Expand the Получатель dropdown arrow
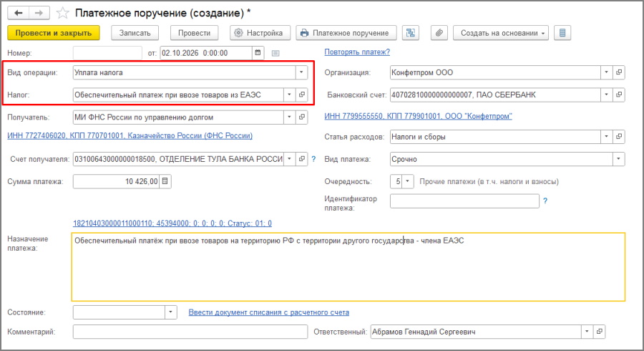 pyautogui.click(x=289, y=117)
